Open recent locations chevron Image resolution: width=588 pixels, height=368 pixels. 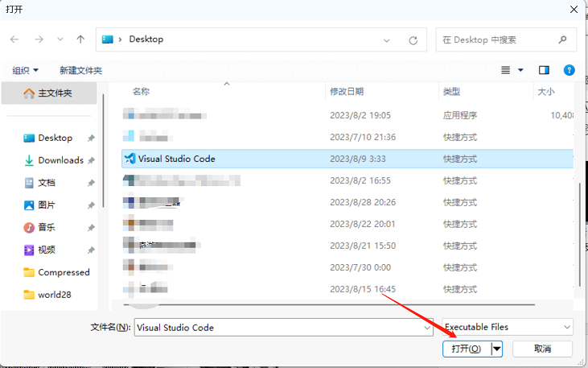tap(60, 39)
